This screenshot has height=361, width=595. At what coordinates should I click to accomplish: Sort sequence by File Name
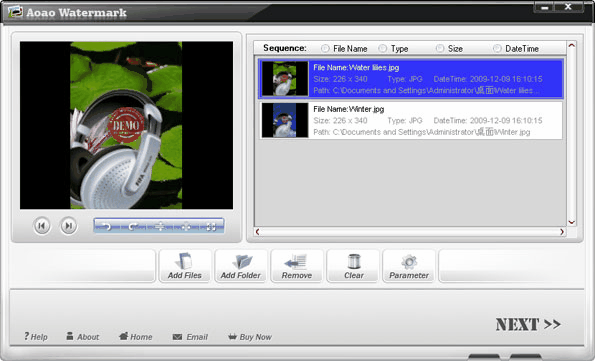click(325, 49)
